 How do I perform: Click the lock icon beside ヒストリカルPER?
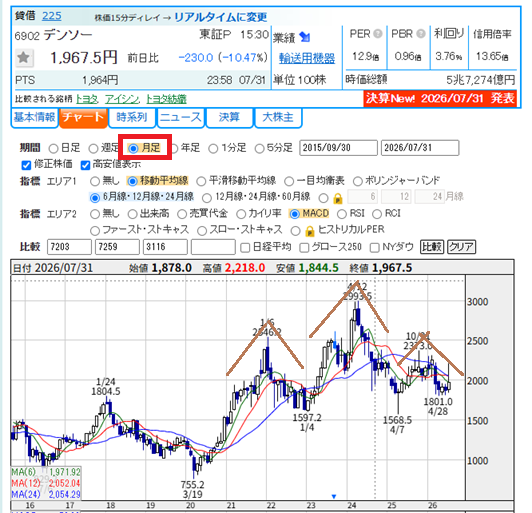[x=309, y=231]
